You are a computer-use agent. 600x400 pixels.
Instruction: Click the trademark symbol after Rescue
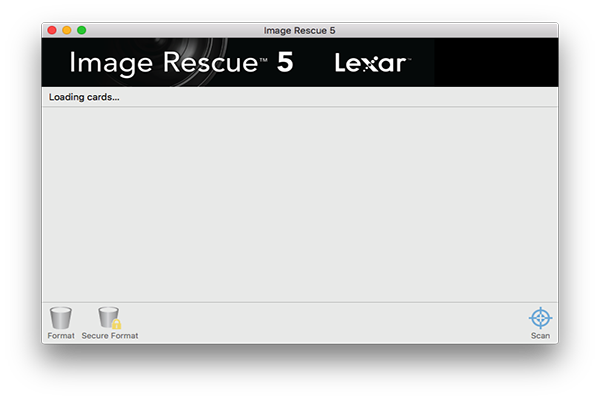pyautogui.click(x=263, y=60)
